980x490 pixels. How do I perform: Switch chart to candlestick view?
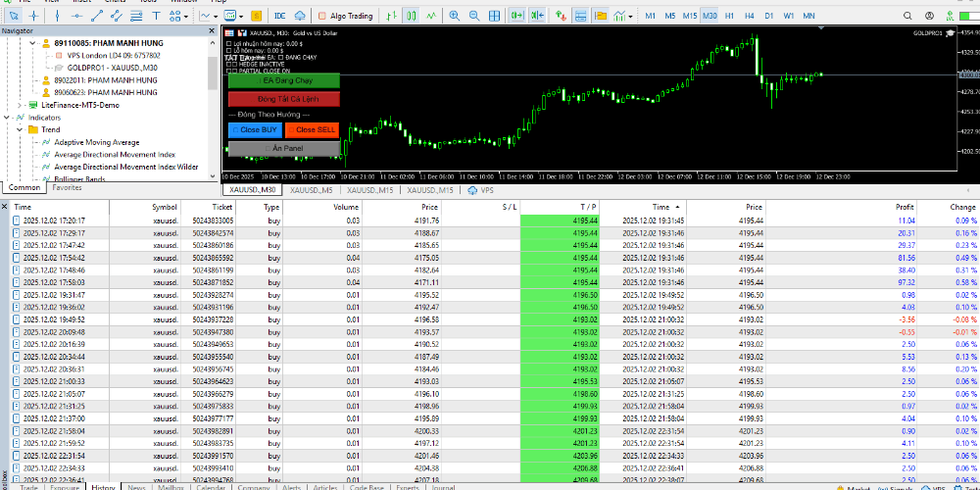click(x=412, y=17)
